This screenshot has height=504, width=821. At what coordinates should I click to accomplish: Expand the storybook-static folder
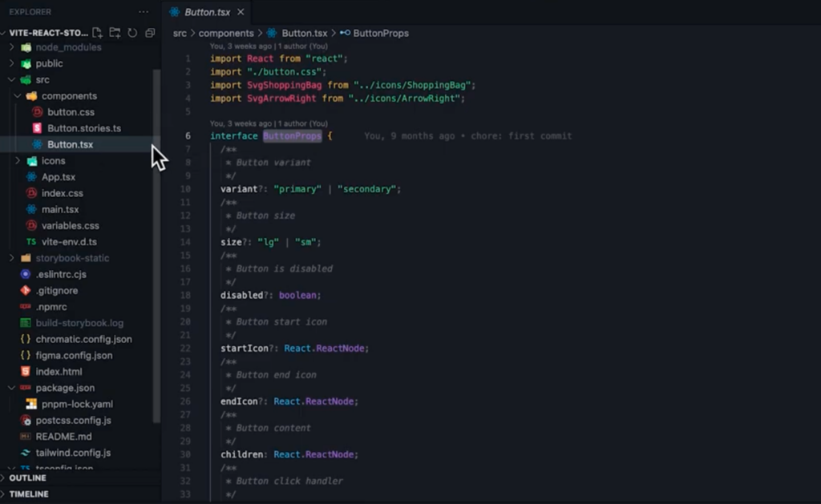[11, 258]
